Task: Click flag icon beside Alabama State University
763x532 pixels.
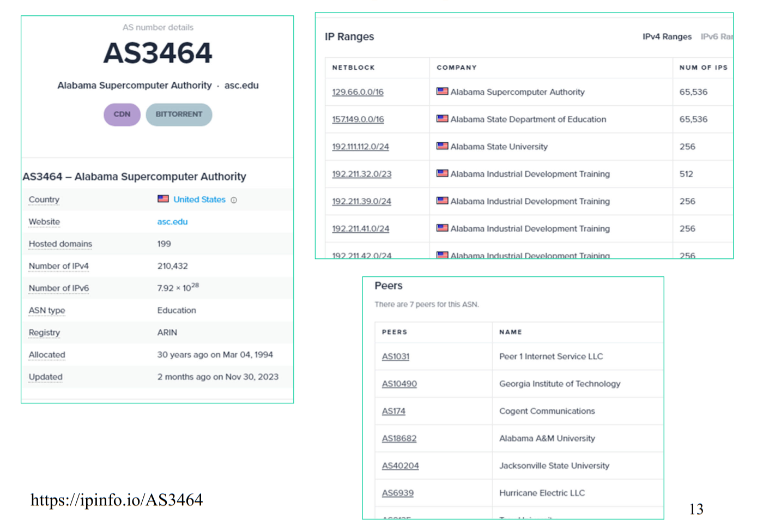Action: (x=442, y=146)
